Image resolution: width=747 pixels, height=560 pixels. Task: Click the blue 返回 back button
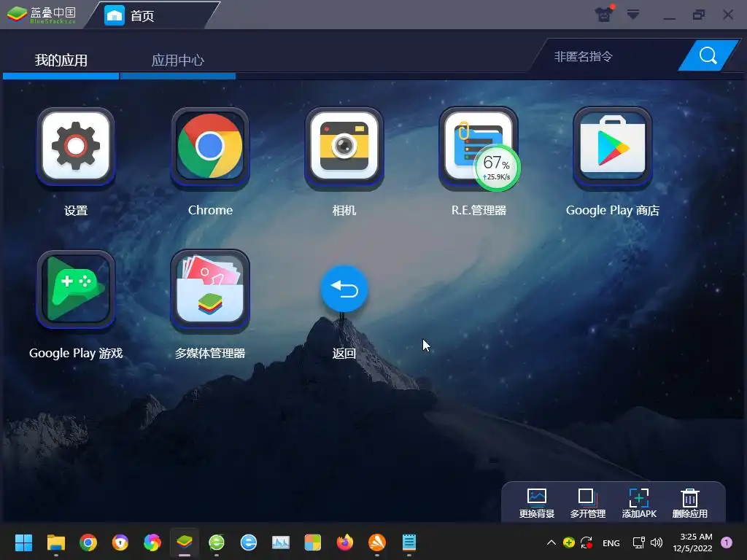[344, 289]
